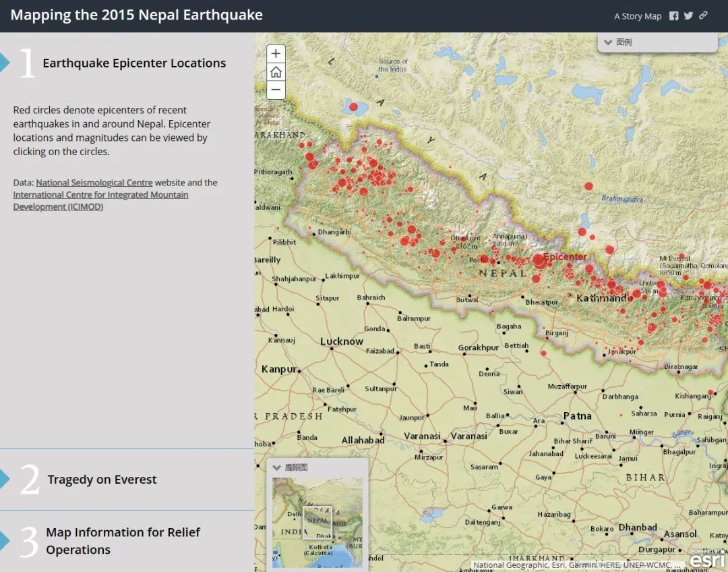This screenshot has width=728, height=572.
Task: Open section 2 Tragedy on Everest
Action: coord(102,480)
